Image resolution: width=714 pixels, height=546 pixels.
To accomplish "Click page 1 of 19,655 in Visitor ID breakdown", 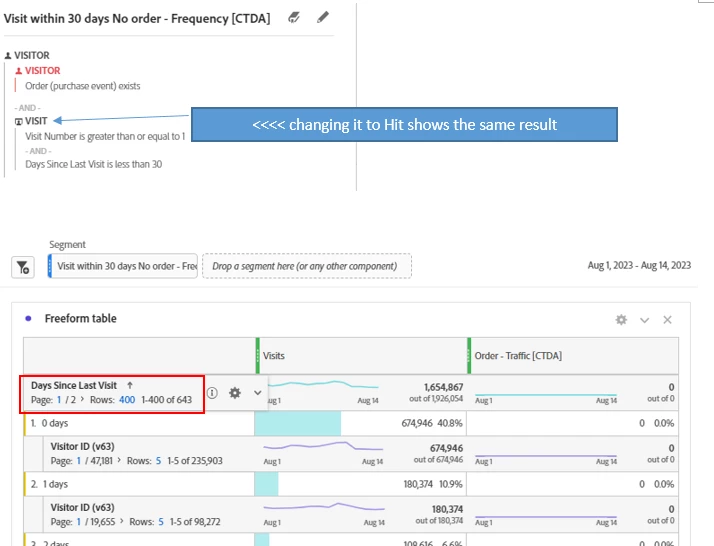I will click(79, 522).
